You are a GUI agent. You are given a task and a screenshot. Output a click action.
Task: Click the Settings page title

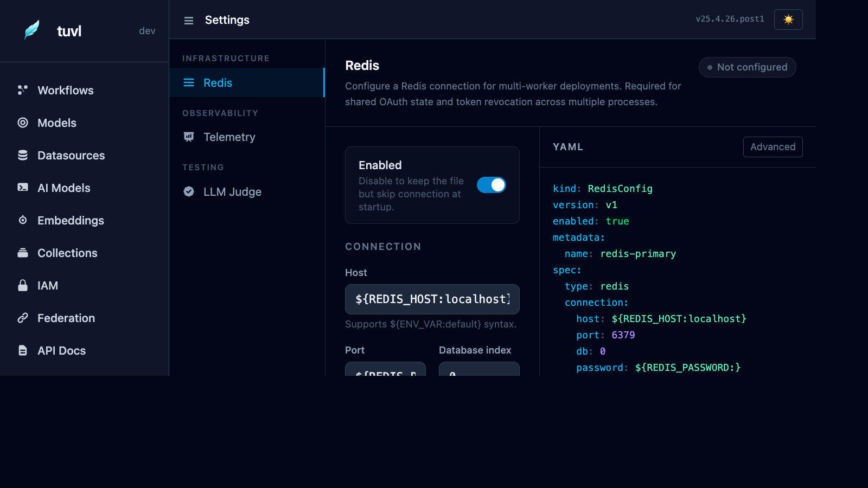coord(227,20)
